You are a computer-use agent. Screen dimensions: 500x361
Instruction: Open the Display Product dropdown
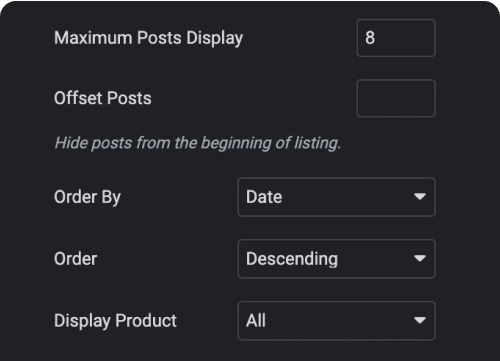pyautogui.click(x=336, y=321)
